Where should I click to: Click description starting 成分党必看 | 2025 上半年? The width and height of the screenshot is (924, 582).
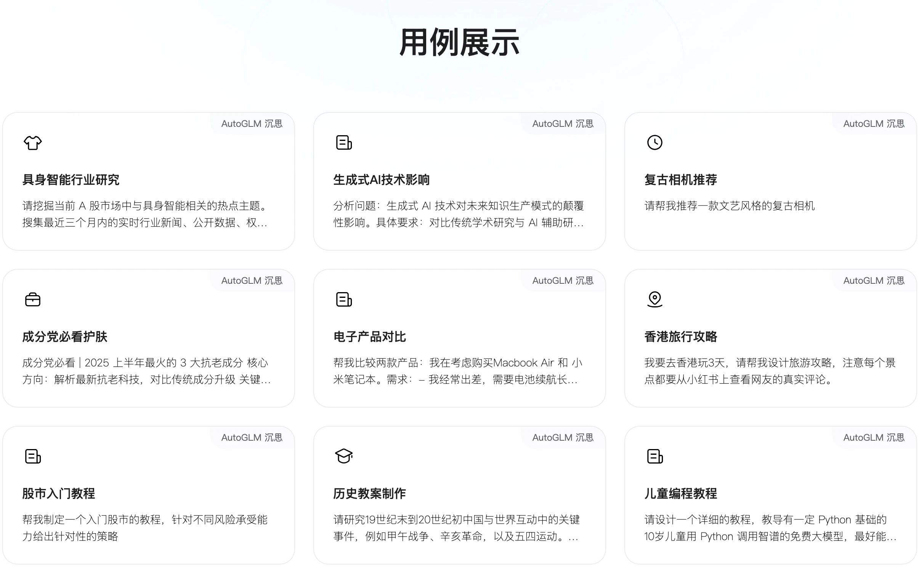point(147,371)
